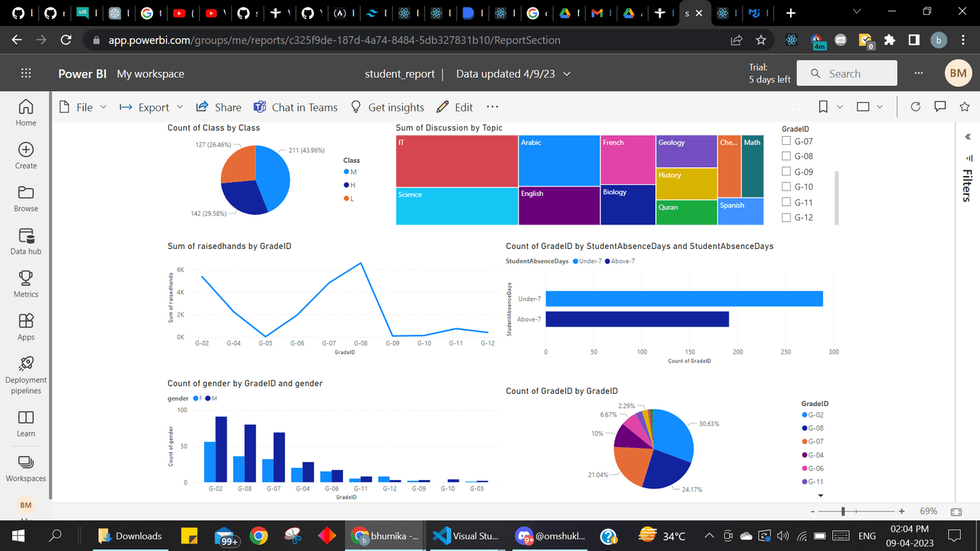Open the taskbar clock and date
Viewport: 980px width, 551px height.
pos(909,535)
